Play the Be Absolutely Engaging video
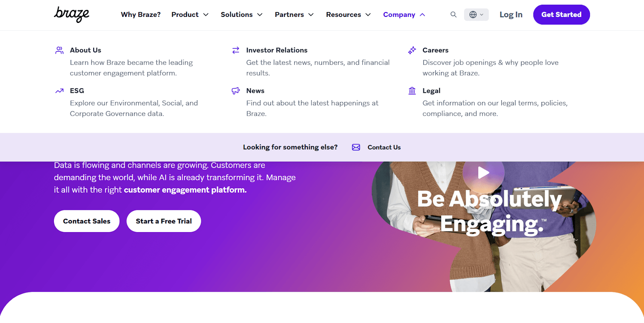 [483, 173]
